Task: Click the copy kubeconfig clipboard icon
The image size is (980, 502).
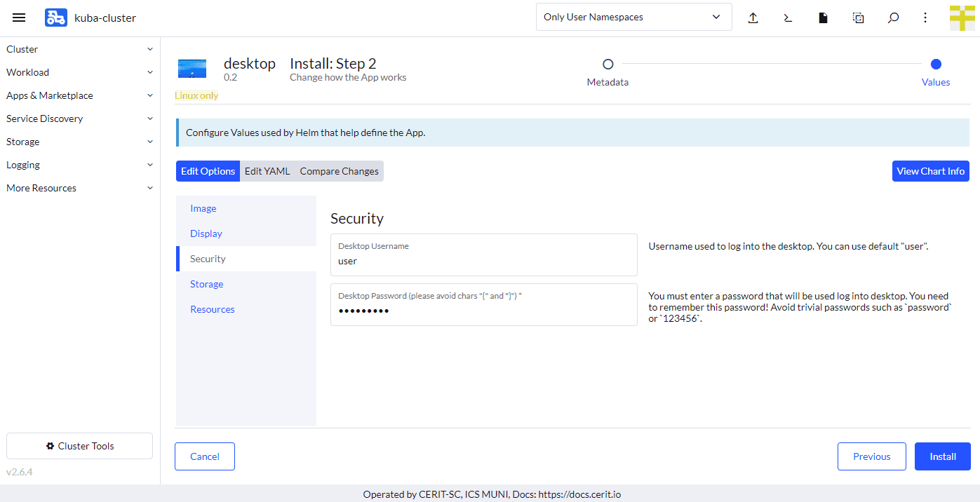Action: 858,18
